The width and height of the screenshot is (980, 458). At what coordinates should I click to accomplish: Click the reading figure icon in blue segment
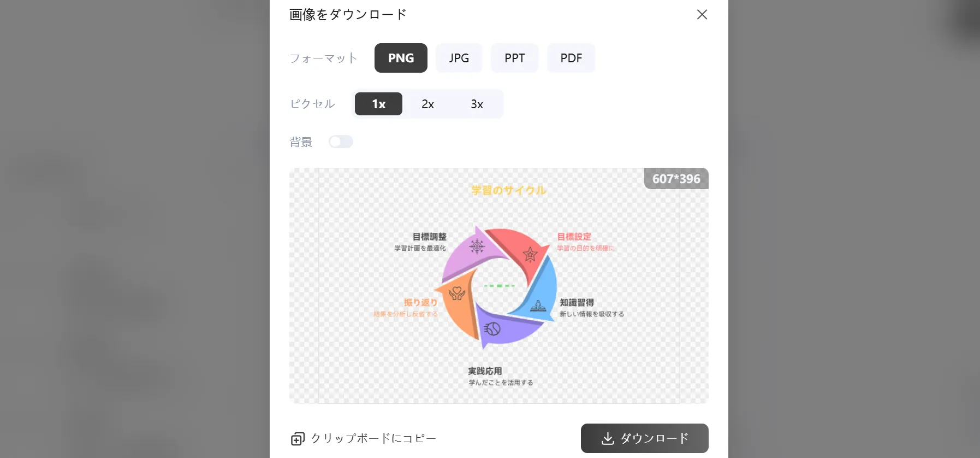pos(538,306)
